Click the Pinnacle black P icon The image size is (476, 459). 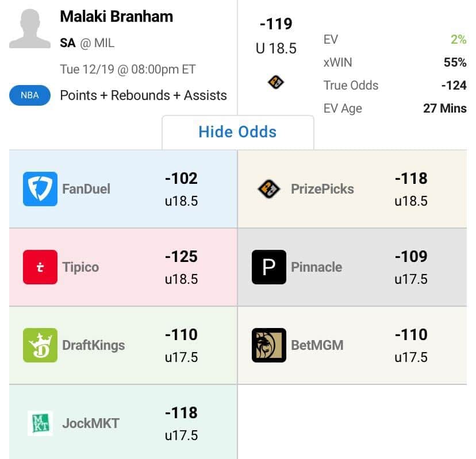tap(269, 267)
